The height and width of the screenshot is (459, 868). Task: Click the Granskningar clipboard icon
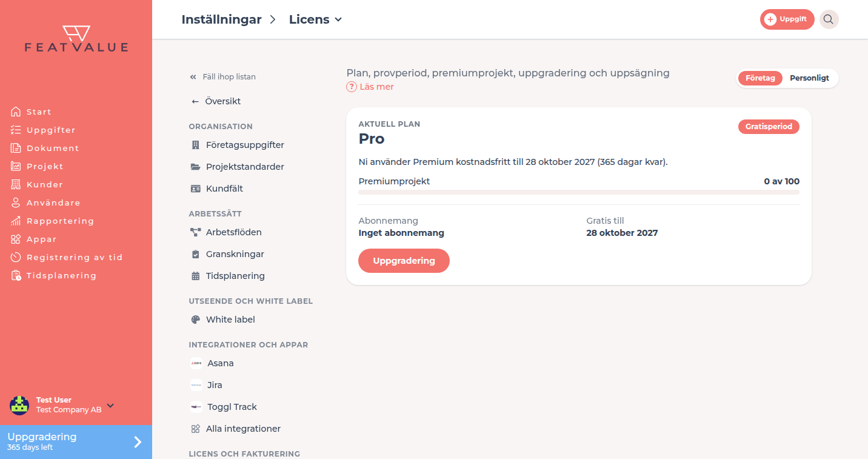(x=195, y=254)
